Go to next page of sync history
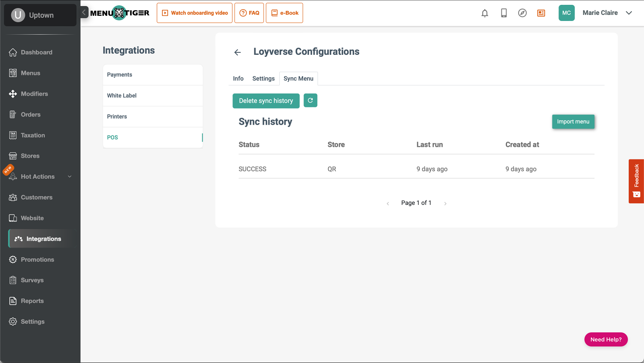 445,203
